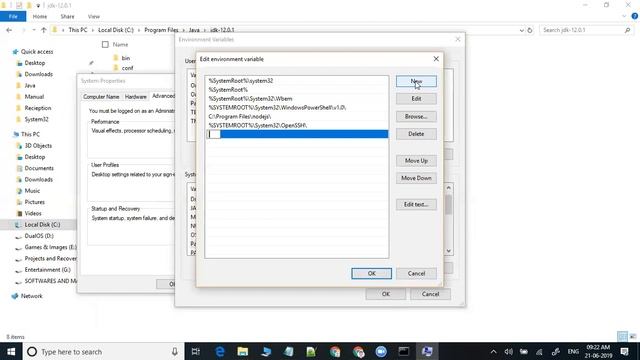The height and width of the screenshot is (360, 640).
Task: Toggle the select-all checkbox beside Name
Action: (105, 44)
